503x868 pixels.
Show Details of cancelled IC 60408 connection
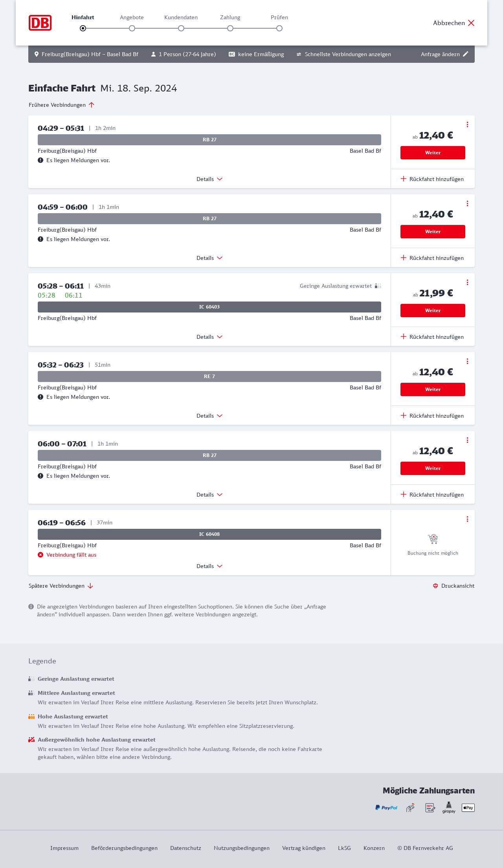click(x=209, y=566)
